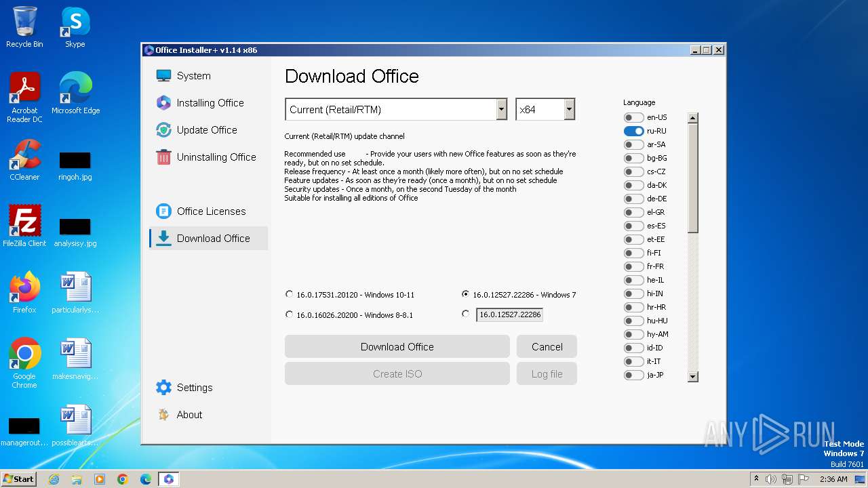
Task: Select the custom version radio button
Action: 465,314
